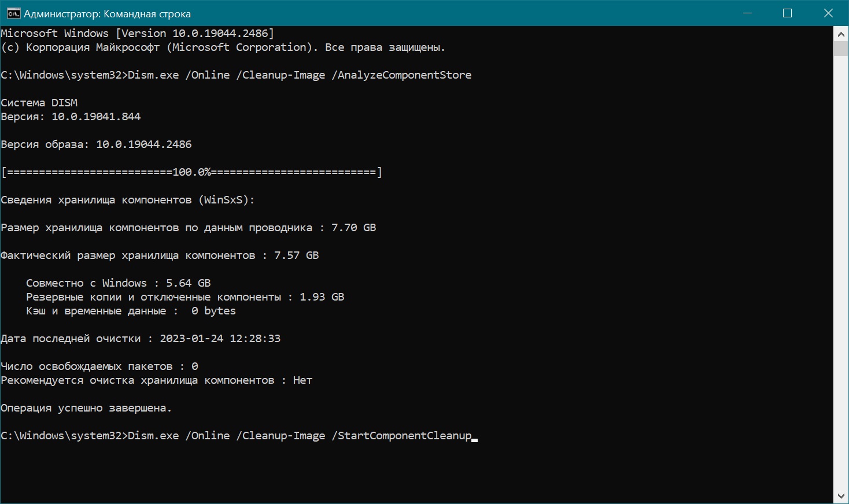The height and width of the screenshot is (504, 849).
Task: Click the "Совместно с Windows" 5.64 GB line
Action: click(x=118, y=283)
